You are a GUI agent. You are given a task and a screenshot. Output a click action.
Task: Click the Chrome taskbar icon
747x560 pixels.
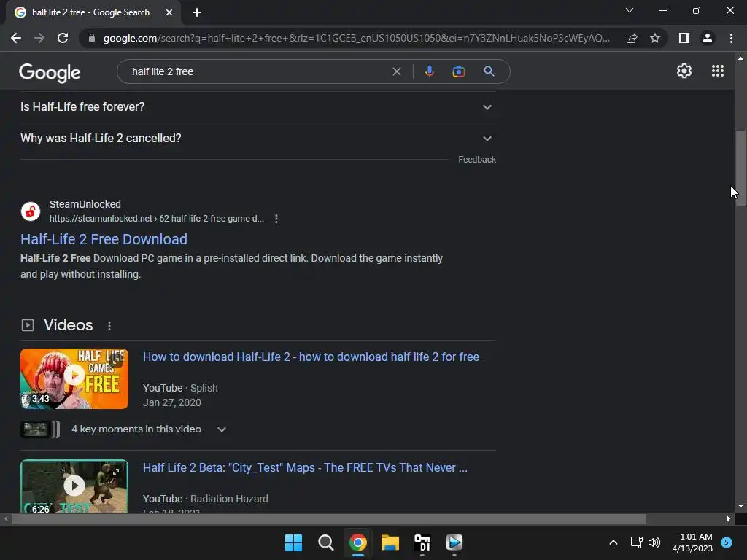(x=357, y=542)
